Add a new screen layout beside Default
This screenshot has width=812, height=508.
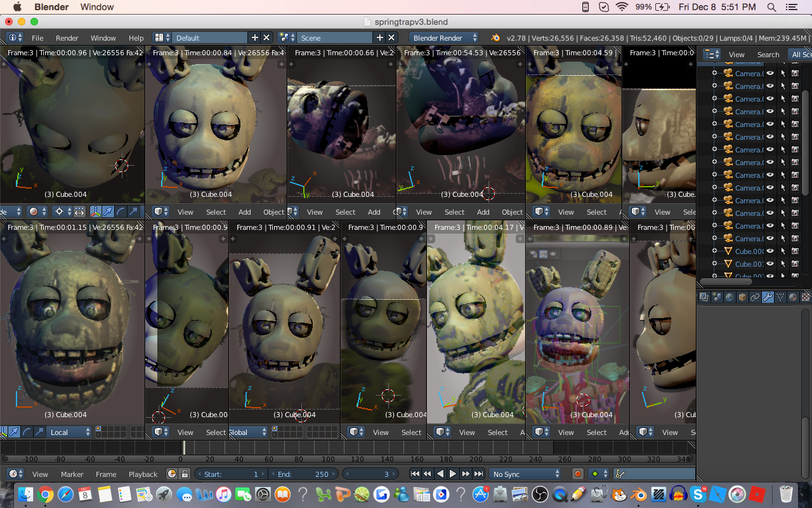(x=254, y=37)
